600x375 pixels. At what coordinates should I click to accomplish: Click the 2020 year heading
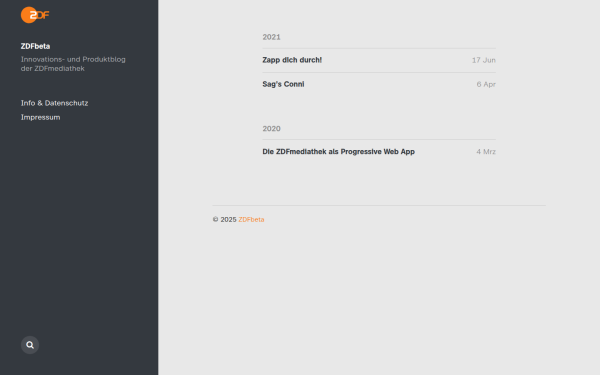271,129
